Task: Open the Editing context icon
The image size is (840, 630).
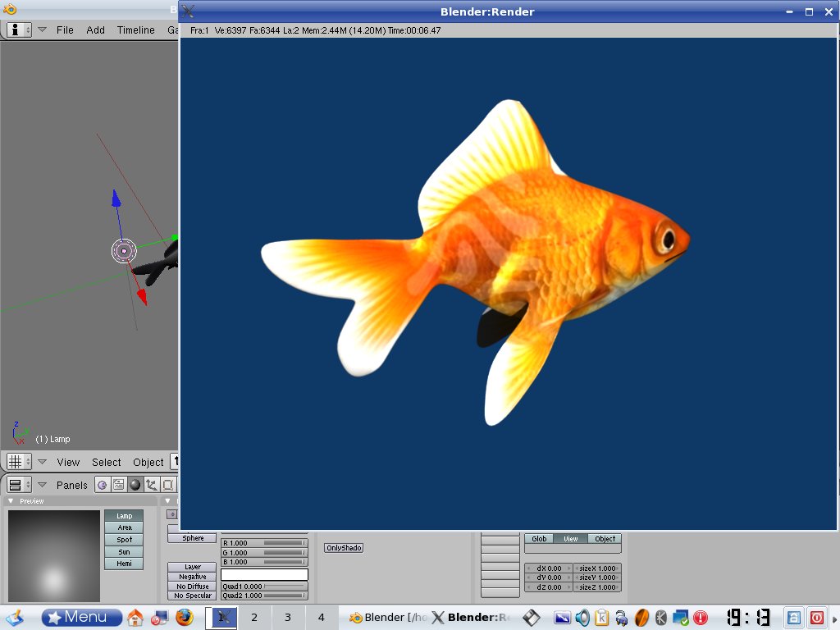Action: (x=167, y=485)
